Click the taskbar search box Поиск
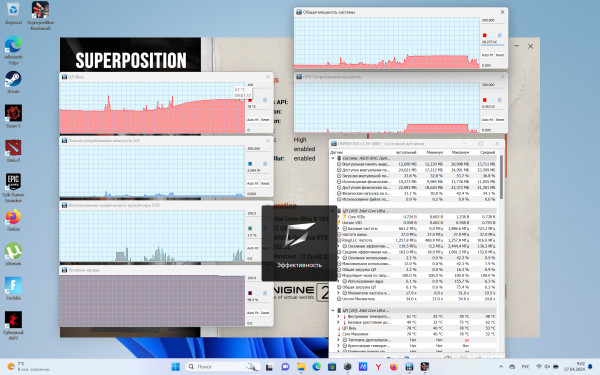Image resolution: width=600 pixels, height=375 pixels. pos(223,367)
